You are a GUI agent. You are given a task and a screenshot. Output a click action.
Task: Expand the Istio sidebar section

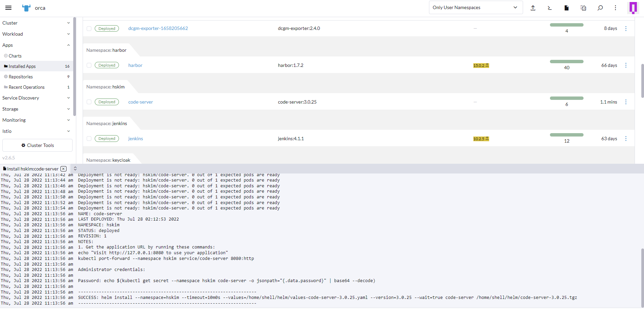tap(36, 131)
